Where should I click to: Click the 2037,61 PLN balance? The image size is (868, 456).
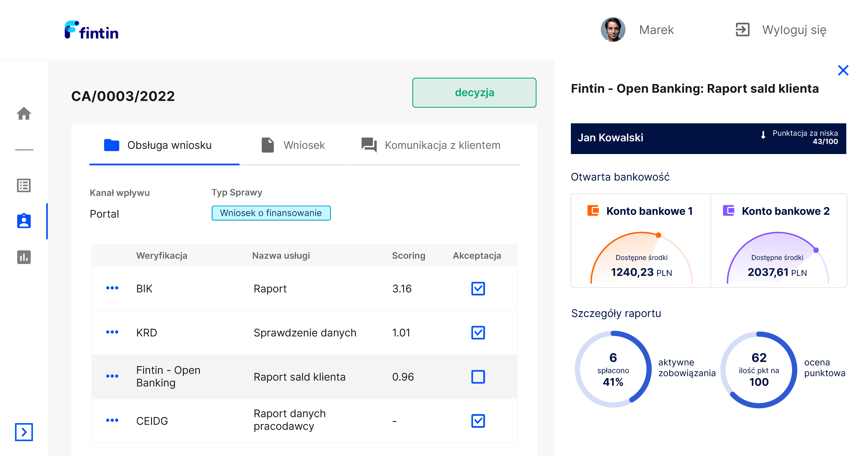pos(777,272)
